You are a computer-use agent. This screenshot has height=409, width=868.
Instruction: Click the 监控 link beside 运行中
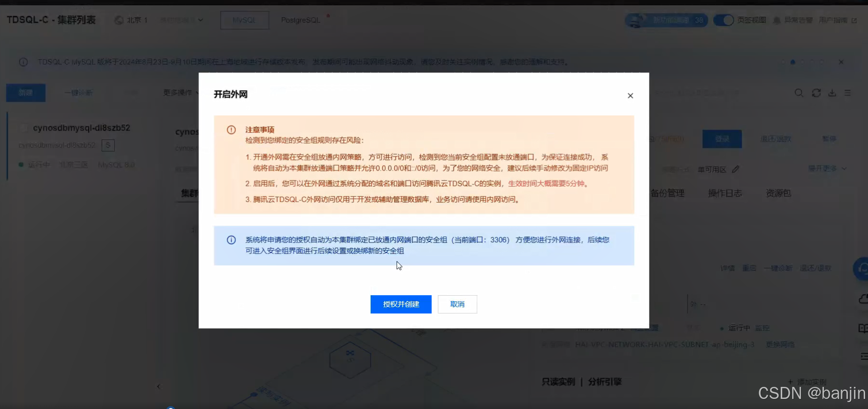click(762, 328)
